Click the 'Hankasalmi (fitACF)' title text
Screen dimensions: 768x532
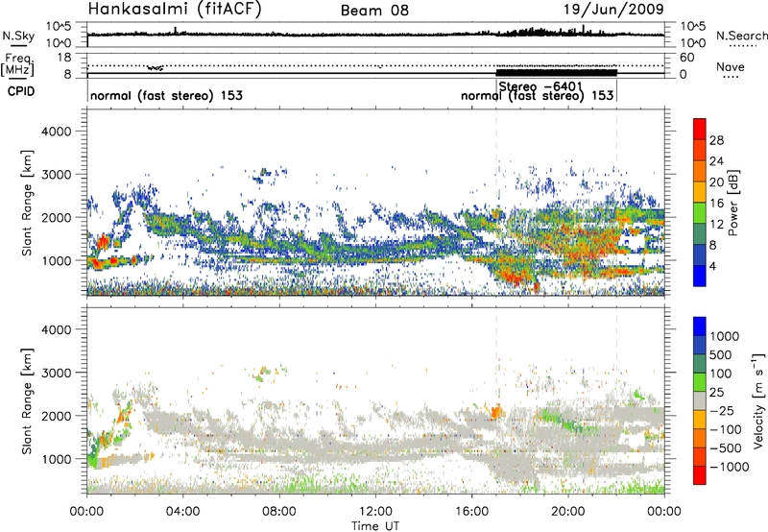coord(175,9)
